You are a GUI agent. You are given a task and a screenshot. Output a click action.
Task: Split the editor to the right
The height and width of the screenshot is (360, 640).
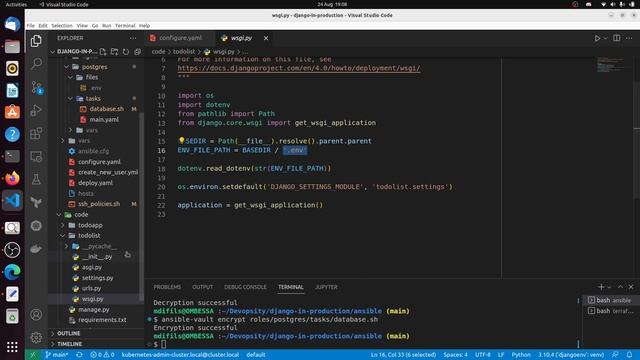click(617, 38)
